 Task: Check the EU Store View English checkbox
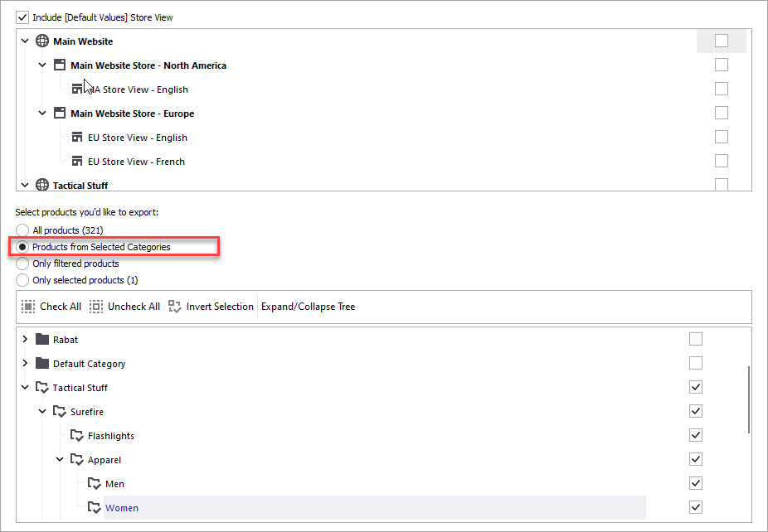(x=722, y=137)
